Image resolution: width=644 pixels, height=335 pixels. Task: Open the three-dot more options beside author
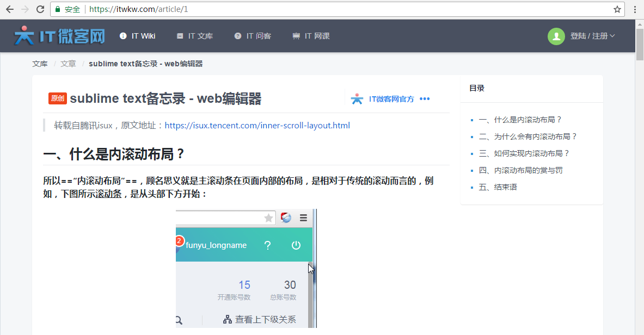coord(425,99)
